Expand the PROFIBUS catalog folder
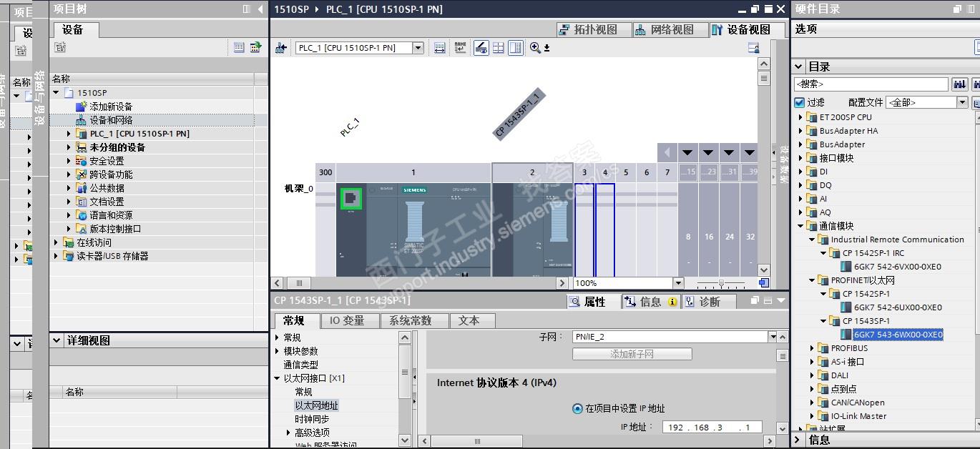Screen dimensions: 980x449 point(813,348)
